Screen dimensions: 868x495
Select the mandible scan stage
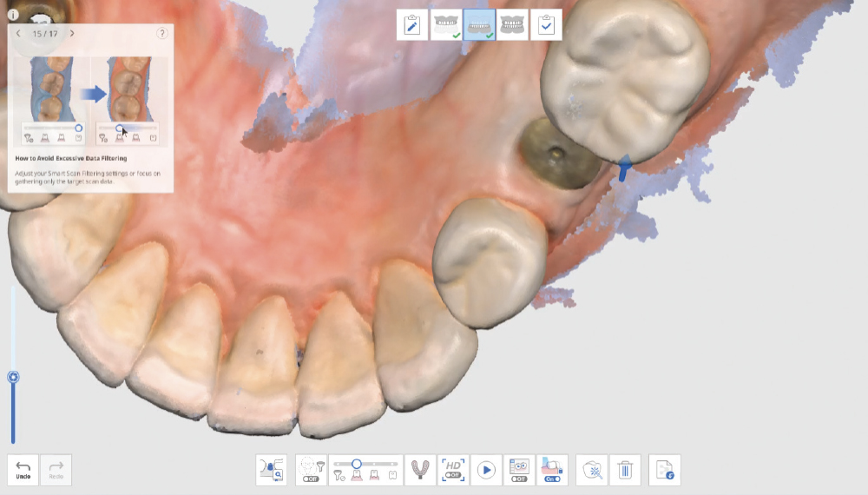point(479,24)
